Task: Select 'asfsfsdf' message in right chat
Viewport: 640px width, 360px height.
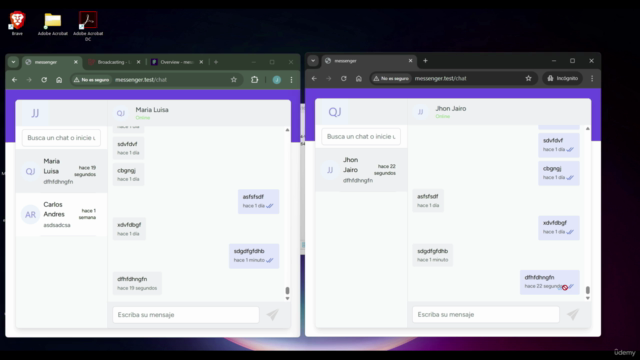Action: coord(428,200)
